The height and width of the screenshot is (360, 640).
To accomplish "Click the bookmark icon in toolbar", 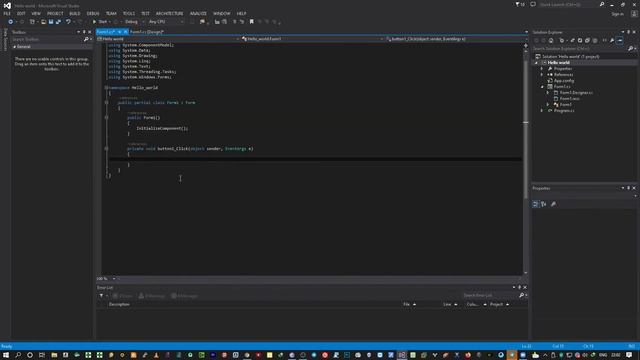I will [251, 22].
